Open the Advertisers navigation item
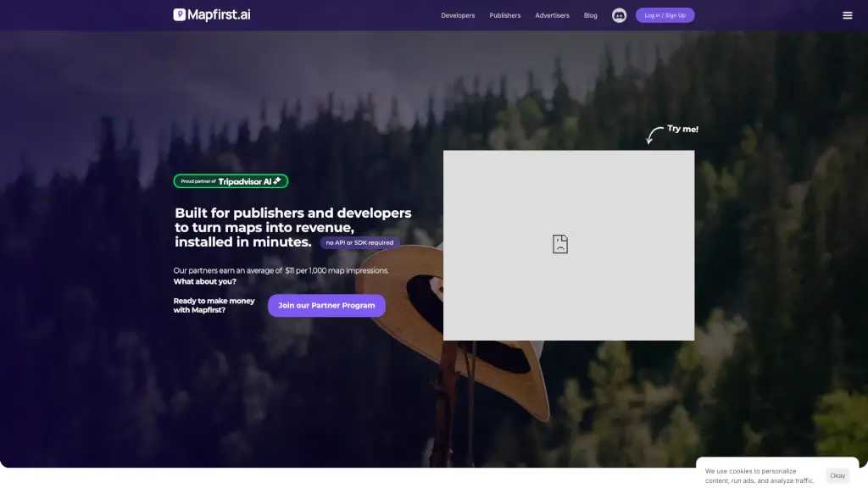The height and width of the screenshot is (488, 868). pyautogui.click(x=552, y=14)
